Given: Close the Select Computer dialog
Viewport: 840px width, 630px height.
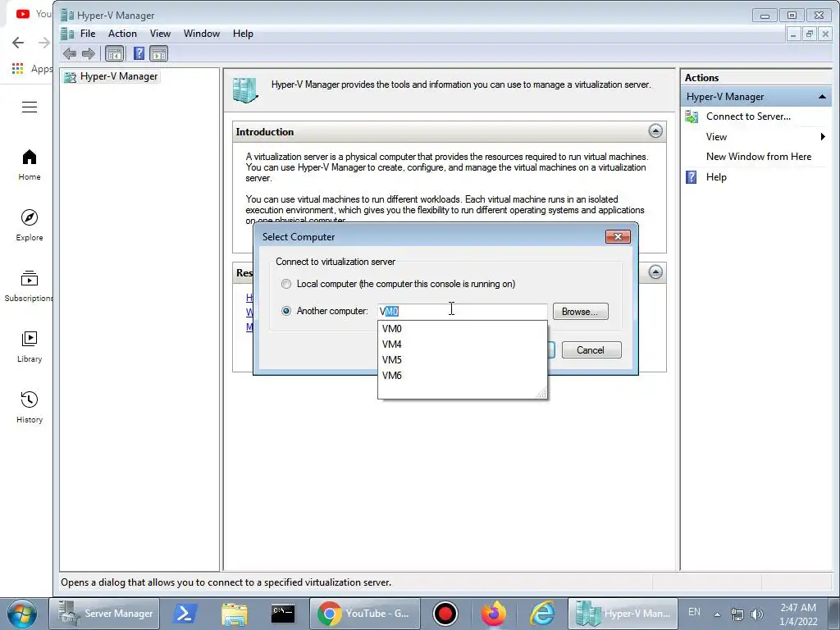Looking at the screenshot, I should pos(618,237).
